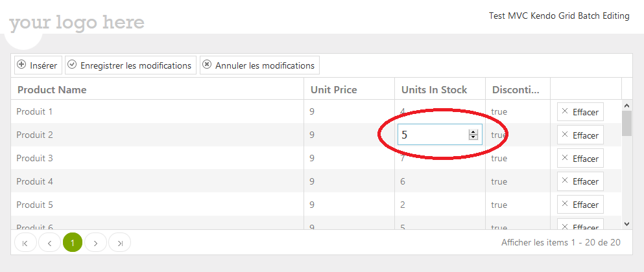Click the Units In Stock input for Produit 2

coord(431,135)
